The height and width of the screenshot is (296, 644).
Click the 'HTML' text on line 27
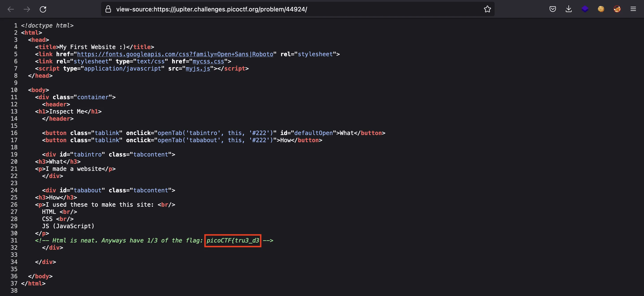coord(49,212)
